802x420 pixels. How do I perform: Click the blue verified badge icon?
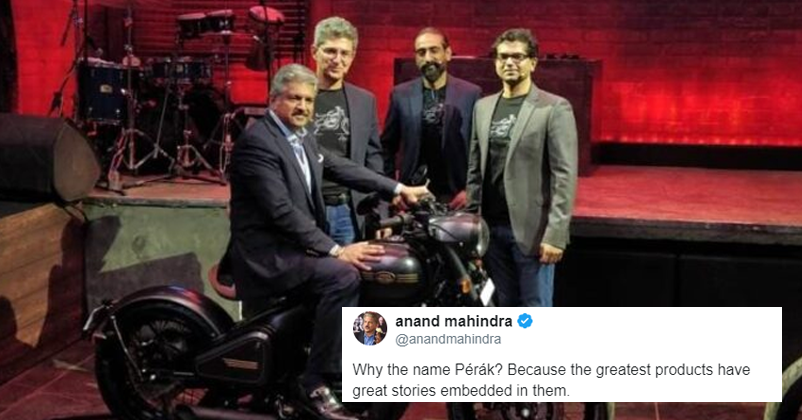click(525, 321)
